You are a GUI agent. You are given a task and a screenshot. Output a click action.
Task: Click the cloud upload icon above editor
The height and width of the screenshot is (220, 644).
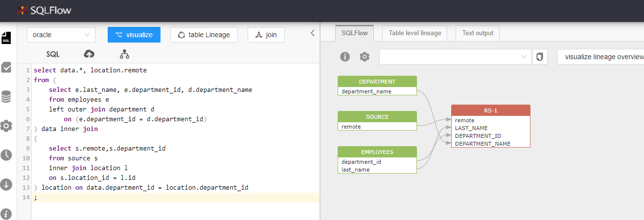pyautogui.click(x=89, y=54)
